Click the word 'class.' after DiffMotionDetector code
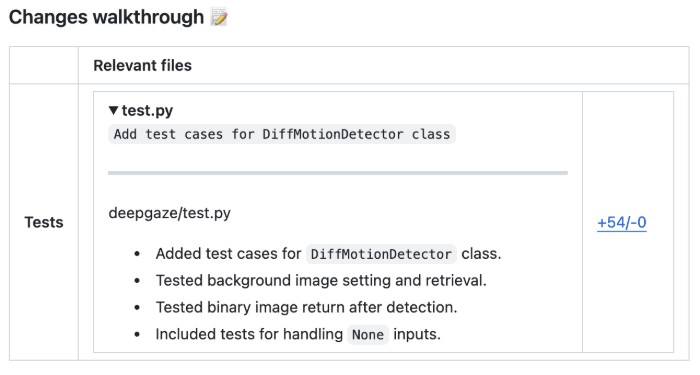Screen dimensions: 700x375 point(481,254)
